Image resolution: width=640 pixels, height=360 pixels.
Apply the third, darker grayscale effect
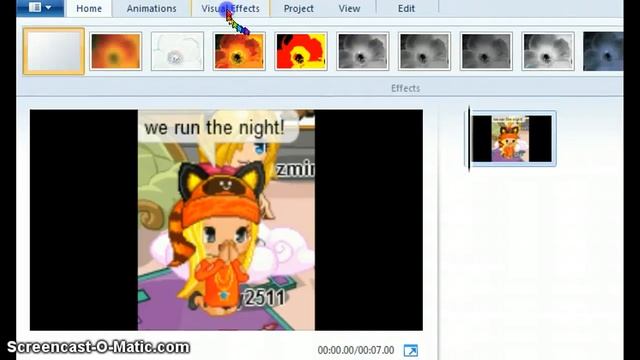click(x=486, y=51)
